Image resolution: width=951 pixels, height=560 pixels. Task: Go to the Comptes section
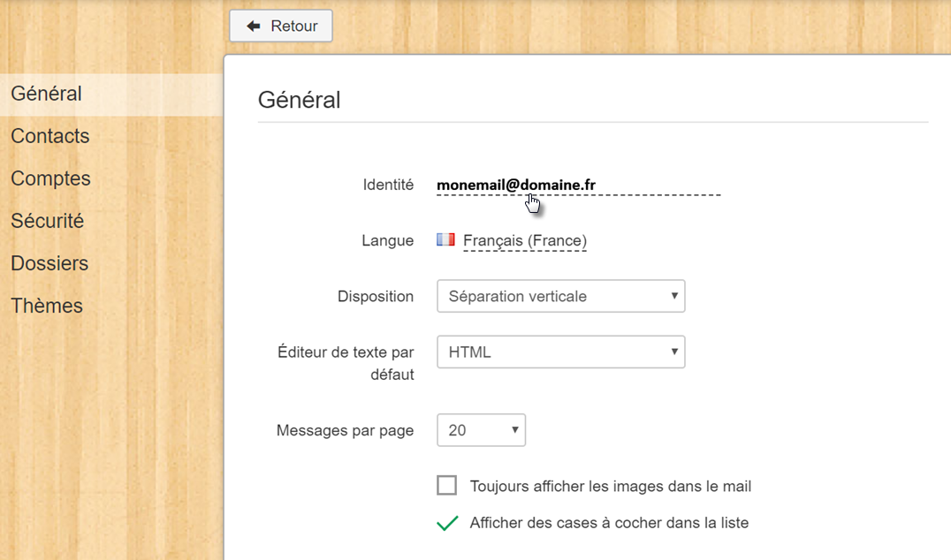(x=50, y=178)
